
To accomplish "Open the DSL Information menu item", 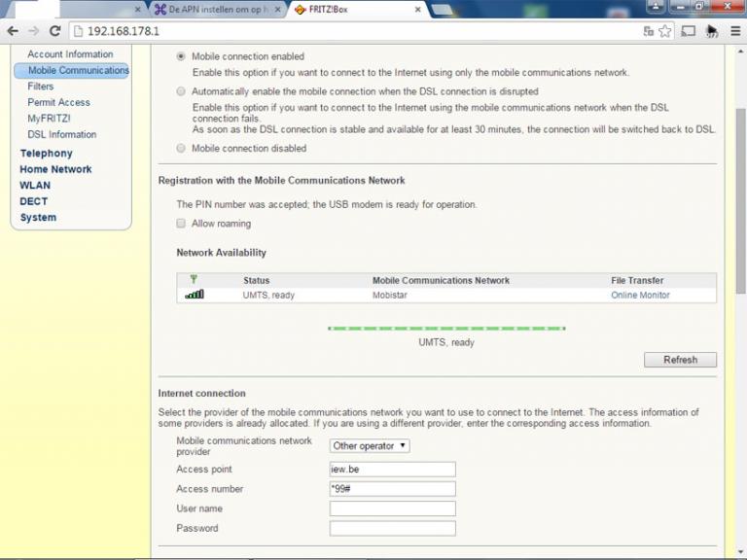I will [61, 134].
